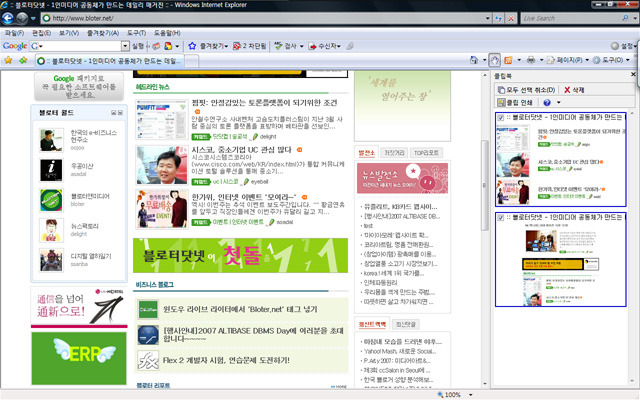Click the Google toolbar news icon
The height and width of the screenshot is (400, 640).
point(156,46)
